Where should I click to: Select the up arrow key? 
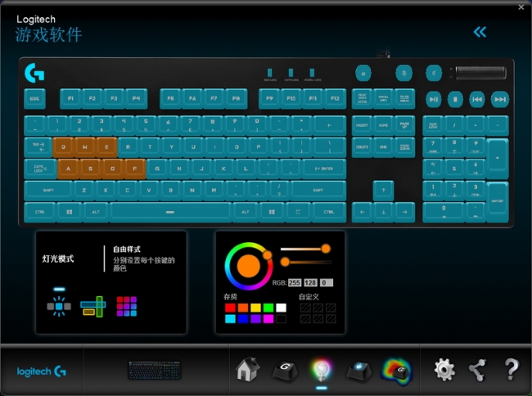pyautogui.click(x=383, y=191)
